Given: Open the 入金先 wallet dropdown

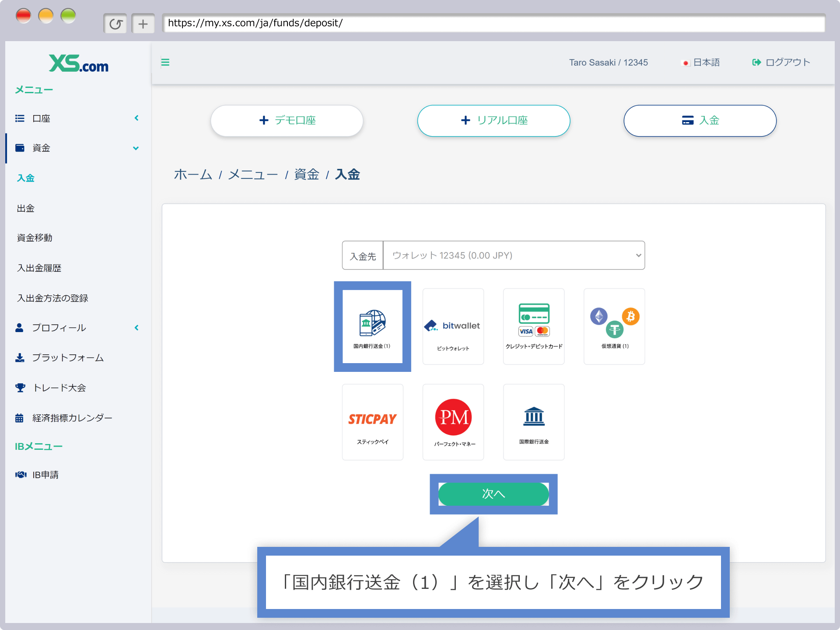Looking at the screenshot, I should (x=514, y=255).
